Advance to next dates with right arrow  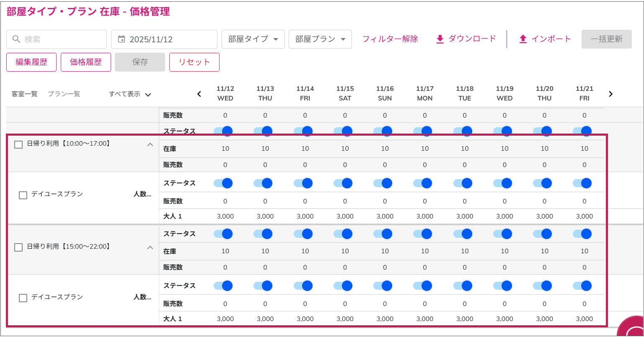pos(610,94)
